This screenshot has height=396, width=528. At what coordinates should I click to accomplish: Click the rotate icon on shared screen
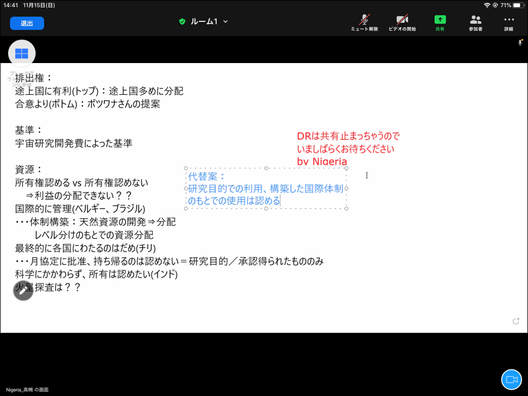516,321
